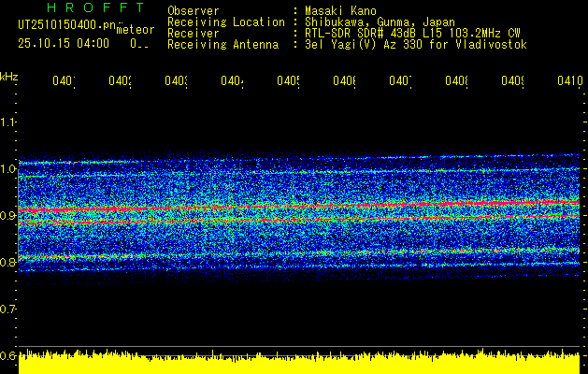Click the 0.8 kHz axis tick label
The height and width of the screenshot is (374, 588).
tap(9, 262)
